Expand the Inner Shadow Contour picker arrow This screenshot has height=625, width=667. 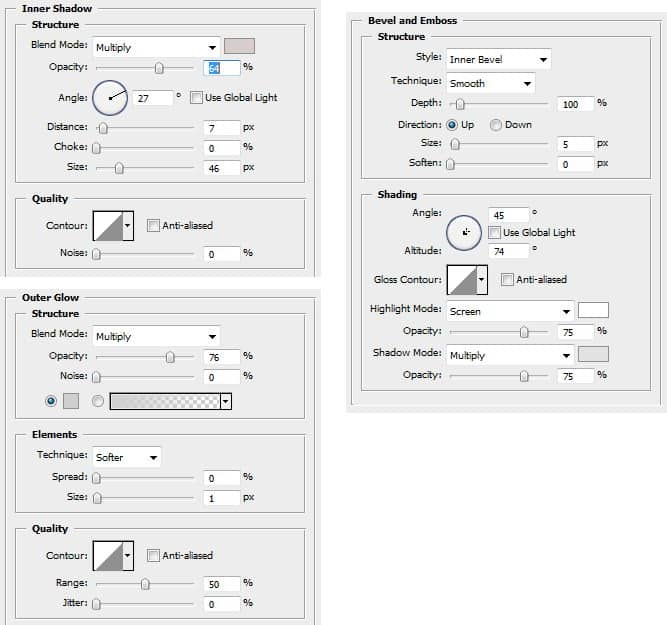click(128, 226)
